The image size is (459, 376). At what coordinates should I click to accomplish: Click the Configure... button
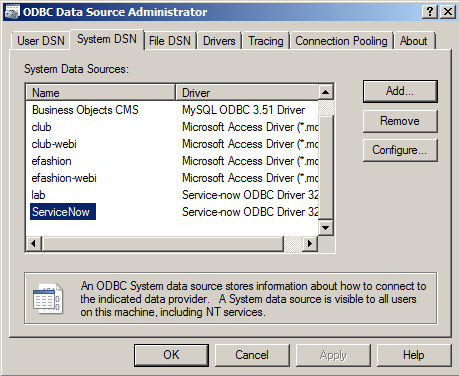(x=400, y=150)
